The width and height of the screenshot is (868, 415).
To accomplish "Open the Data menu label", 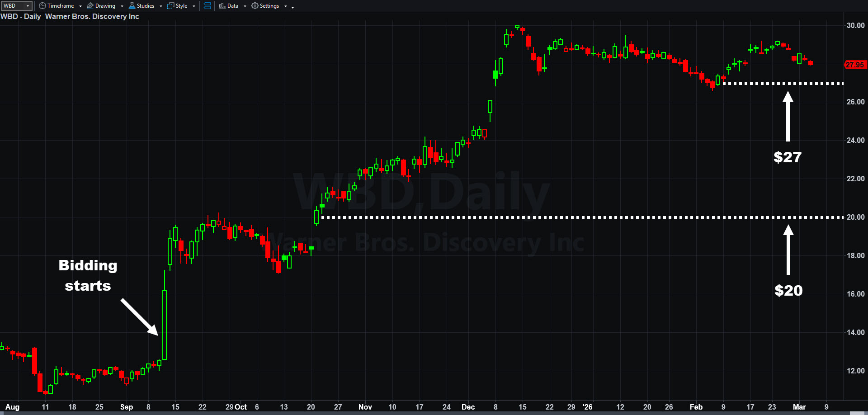I will point(233,6).
